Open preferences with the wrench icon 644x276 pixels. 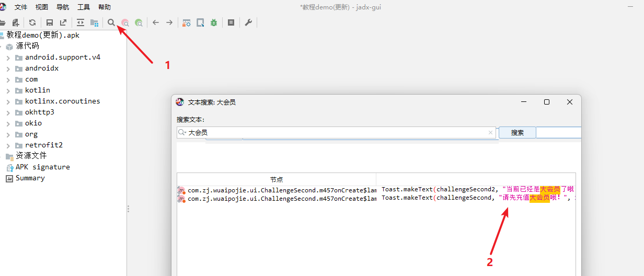point(248,22)
